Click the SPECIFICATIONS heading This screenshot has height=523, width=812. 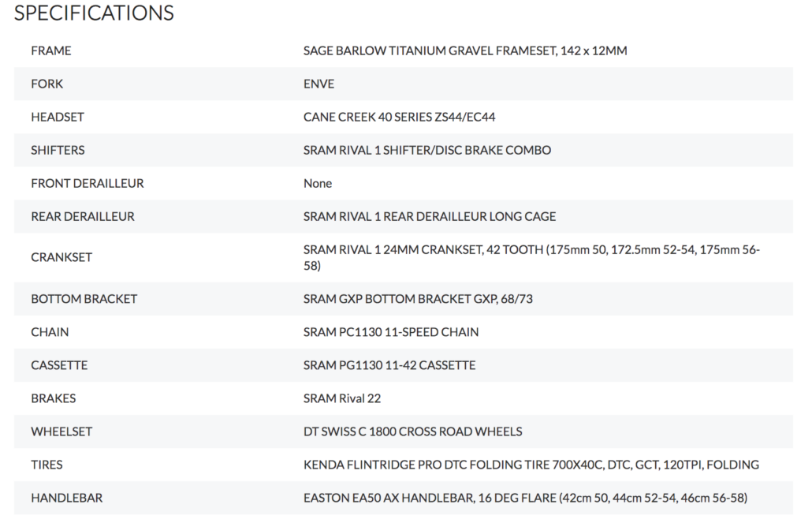94,13
